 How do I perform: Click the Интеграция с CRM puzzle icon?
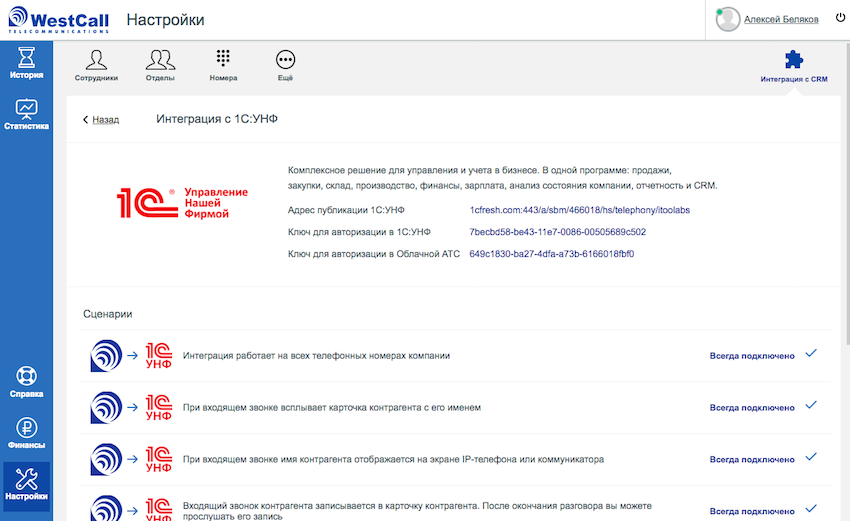[794, 60]
